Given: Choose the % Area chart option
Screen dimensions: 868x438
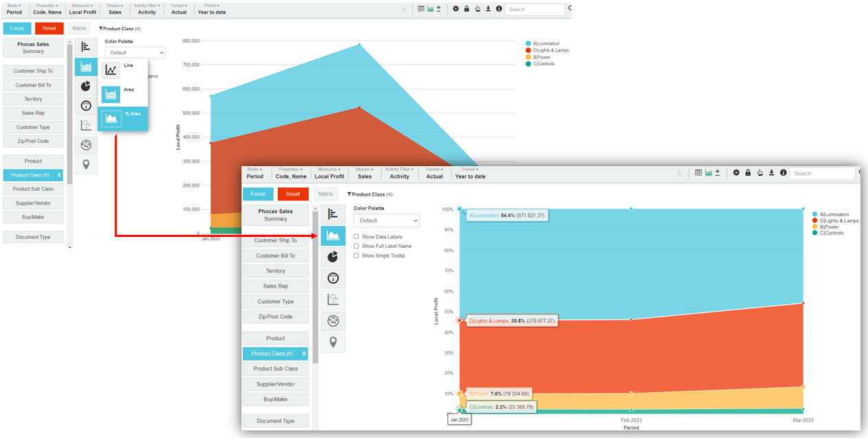Looking at the screenshot, I should [x=112, y=118].
